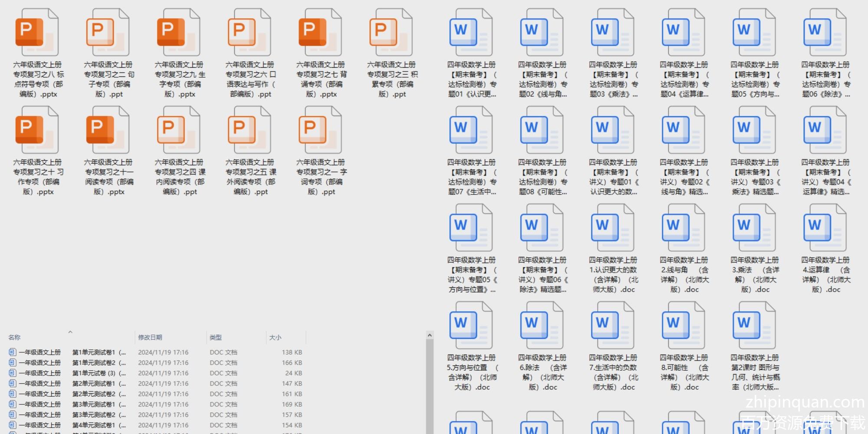Select the Word icon for 讲义 专题01《认识更大的数
Viewport: 868px width, 434px height.
(612, 130)
